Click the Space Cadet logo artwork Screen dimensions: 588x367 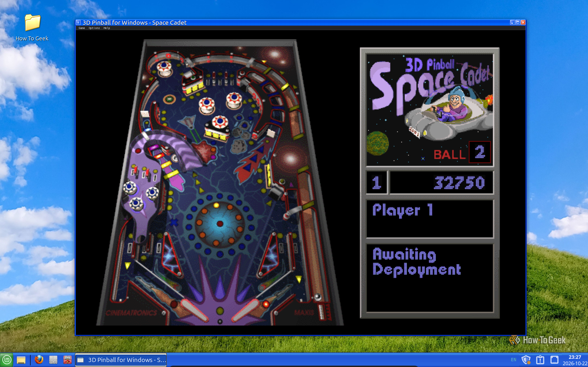click(430, 110)
